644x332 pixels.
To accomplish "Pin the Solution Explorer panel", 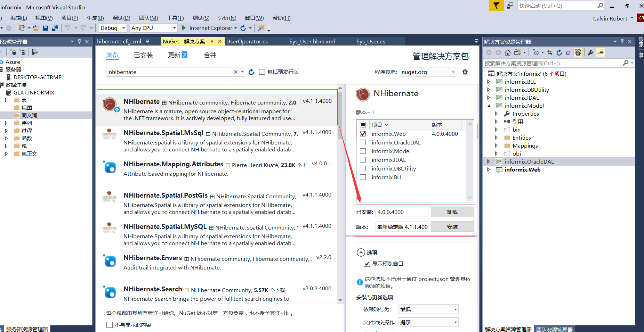I will click(622, 41).
